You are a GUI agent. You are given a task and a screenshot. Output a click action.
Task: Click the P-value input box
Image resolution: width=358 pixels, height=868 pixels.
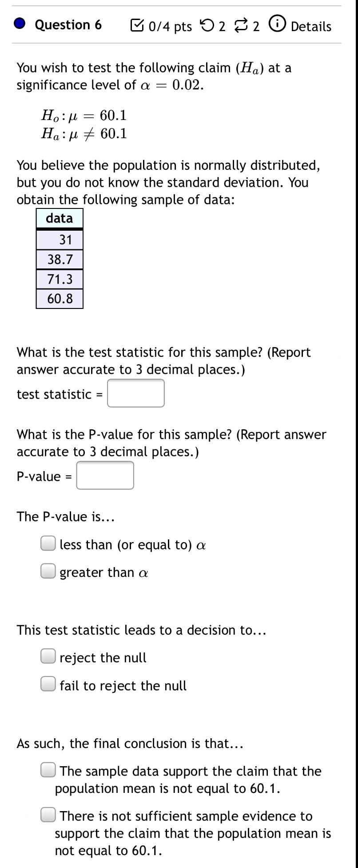pyautogui.click(x=105, y=476)
